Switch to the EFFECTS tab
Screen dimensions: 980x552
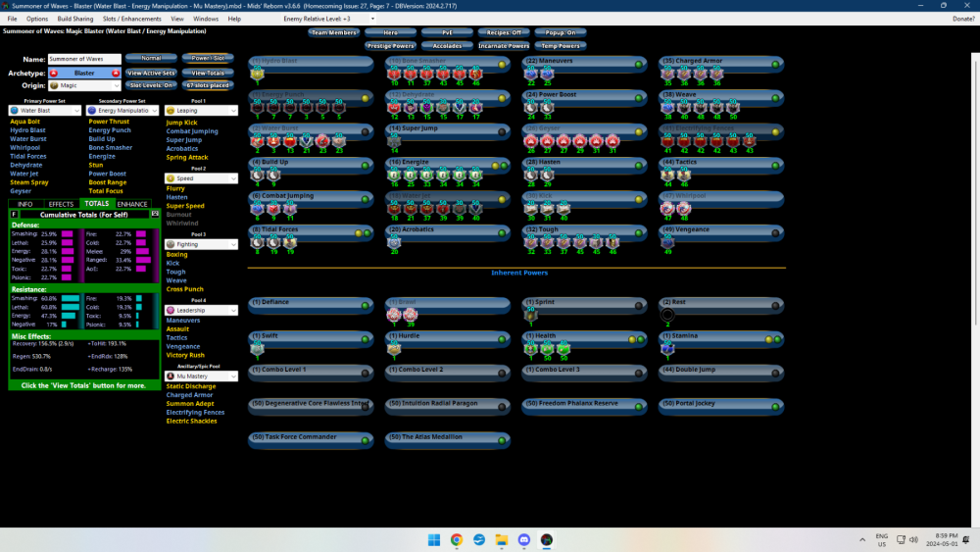pos(61,204)
